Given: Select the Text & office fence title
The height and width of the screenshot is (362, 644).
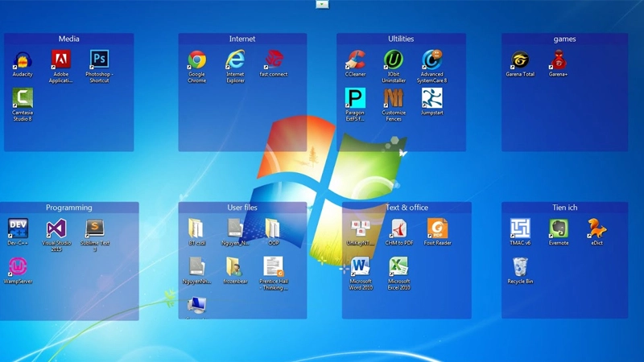Looking at the screenshot, I should click(x=407, y=208).
